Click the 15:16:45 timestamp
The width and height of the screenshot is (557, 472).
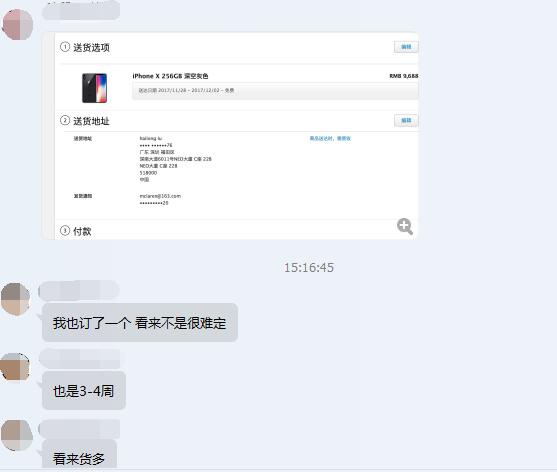tap(309, 267)
